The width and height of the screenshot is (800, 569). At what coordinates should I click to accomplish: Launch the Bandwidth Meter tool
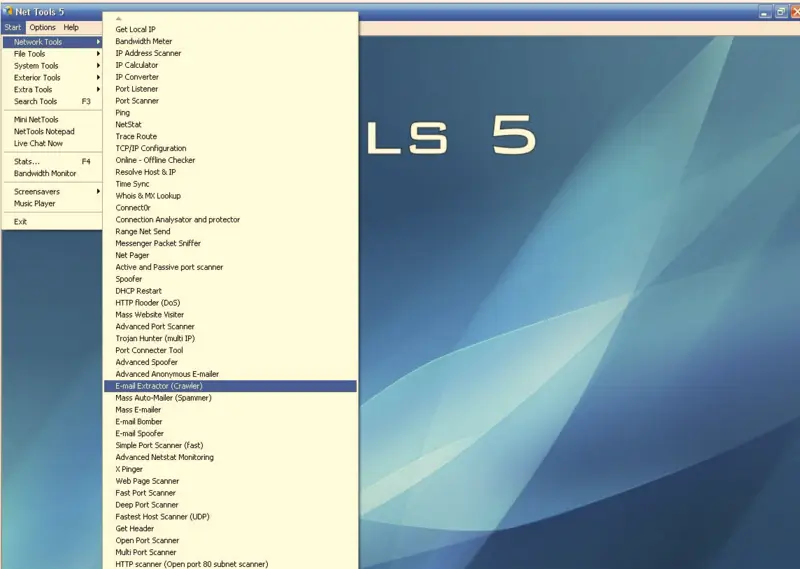pos(143,42)
